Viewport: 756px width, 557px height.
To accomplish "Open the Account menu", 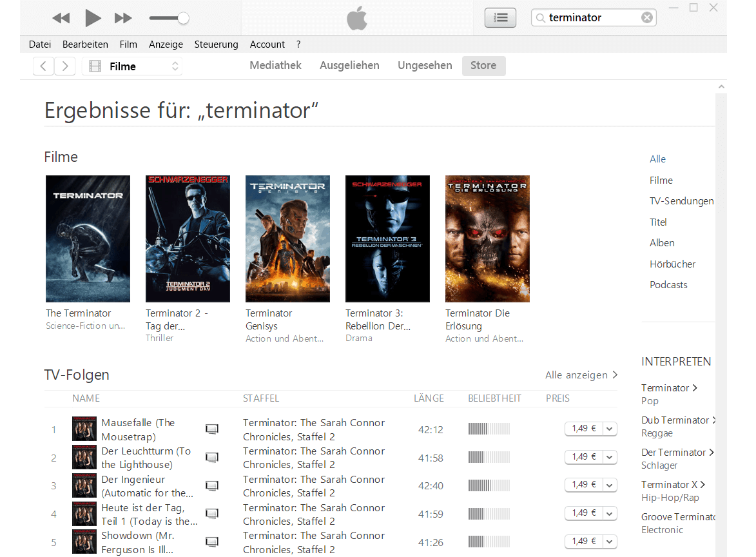I will (267, 44).
